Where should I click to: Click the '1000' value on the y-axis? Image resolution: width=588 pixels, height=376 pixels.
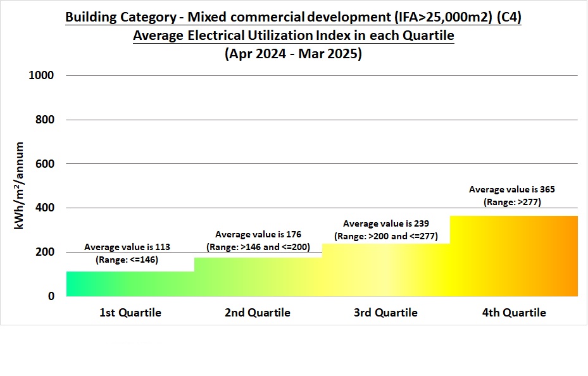pos(42,75)
